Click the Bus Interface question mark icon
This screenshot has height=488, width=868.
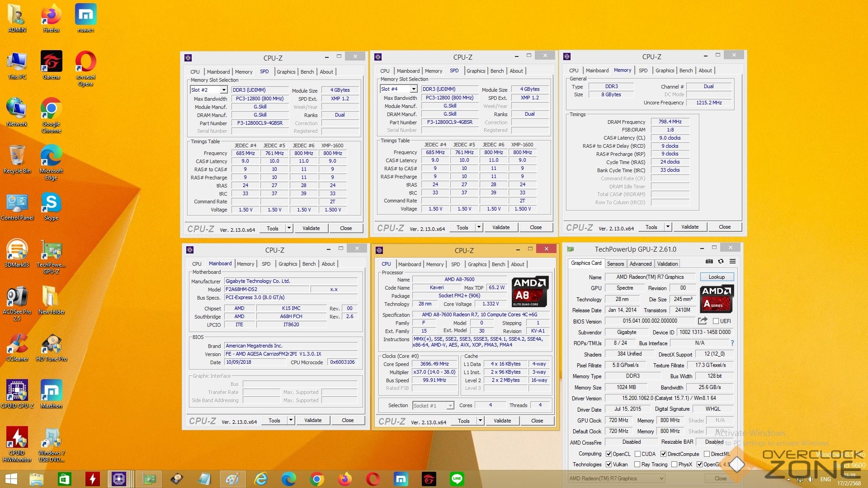click(x=732, y=343)
